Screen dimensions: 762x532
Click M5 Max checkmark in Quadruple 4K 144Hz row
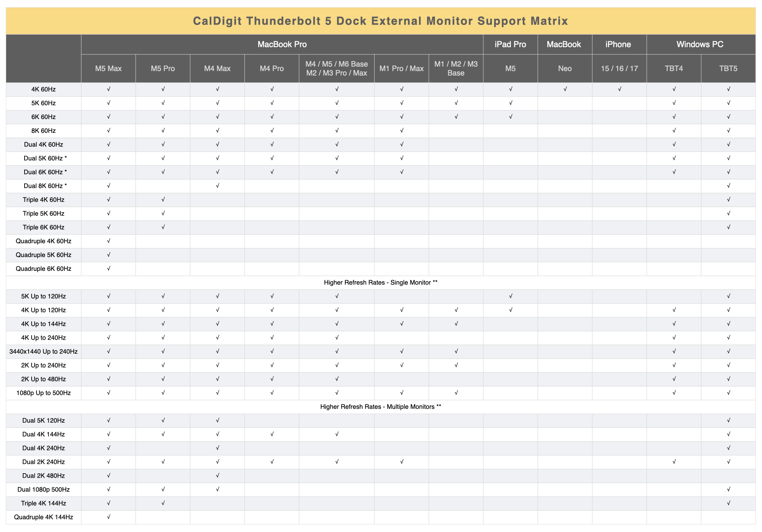(108, 517)
